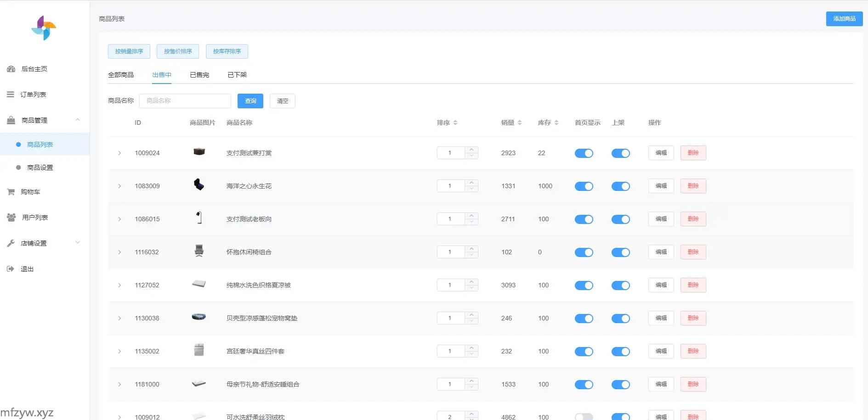868x420 pixels.
Task: Click the logout icon beside 退出
Action: [x=11, y=269]
